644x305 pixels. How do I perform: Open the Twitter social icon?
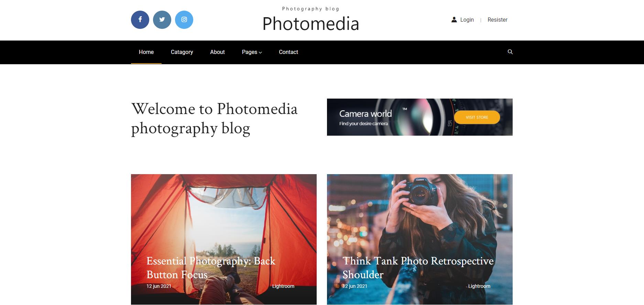(162, 20)
